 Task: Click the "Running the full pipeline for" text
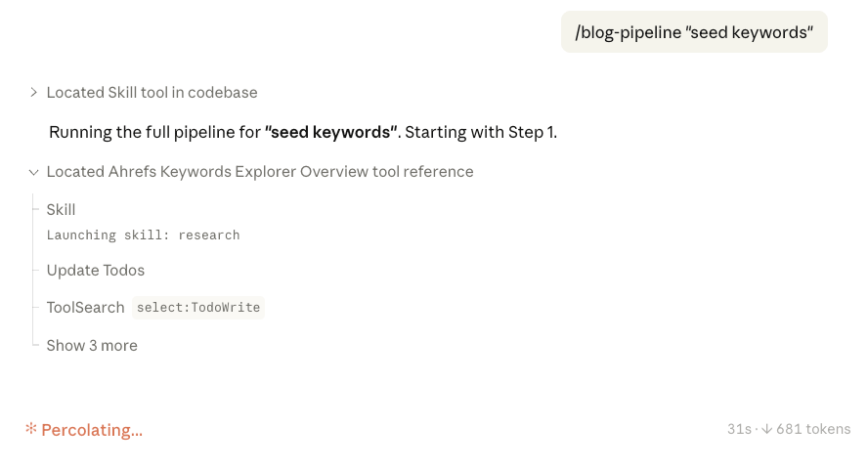154,133
